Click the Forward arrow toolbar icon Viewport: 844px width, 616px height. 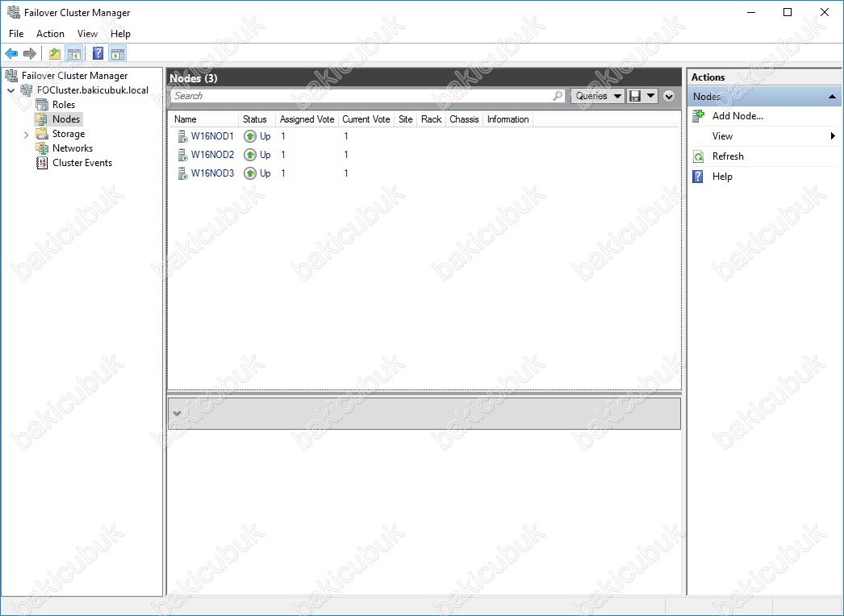30,53
